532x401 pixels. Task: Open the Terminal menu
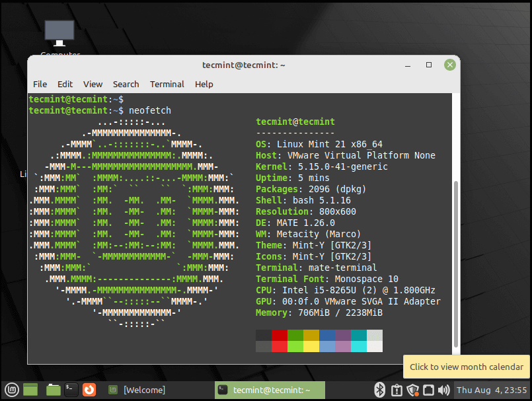[x=167, y=84]
